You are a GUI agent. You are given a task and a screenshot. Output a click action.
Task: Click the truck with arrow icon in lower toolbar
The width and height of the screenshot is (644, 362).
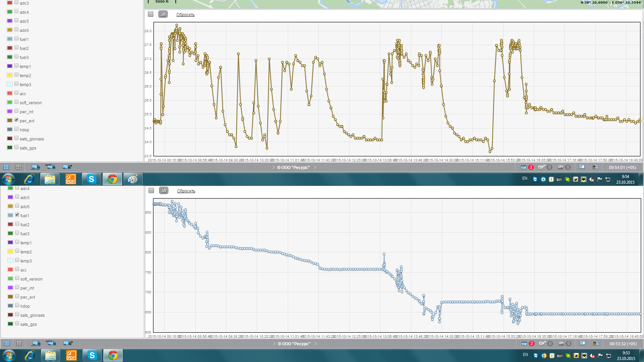(x=68, y=343)
